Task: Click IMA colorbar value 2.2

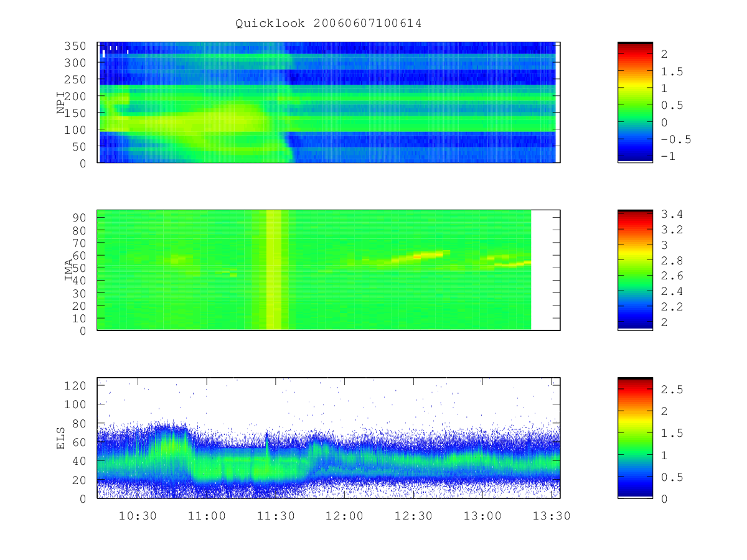Action: pyautogui.click(x=672, y=307)
